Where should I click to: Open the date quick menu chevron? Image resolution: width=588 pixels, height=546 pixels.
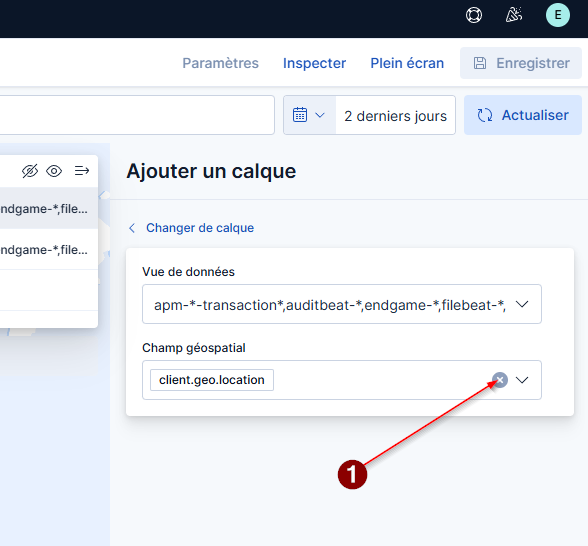(x=320, y=115)
